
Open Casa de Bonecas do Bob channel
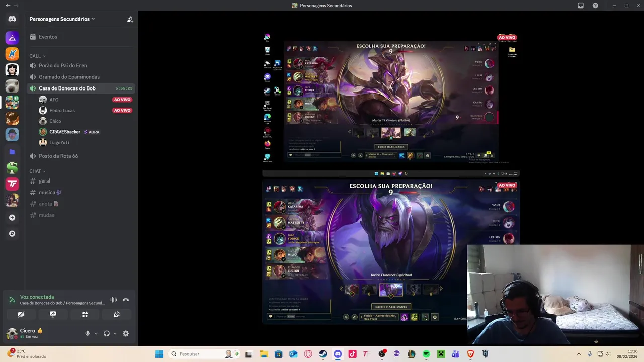click(82, 88)
